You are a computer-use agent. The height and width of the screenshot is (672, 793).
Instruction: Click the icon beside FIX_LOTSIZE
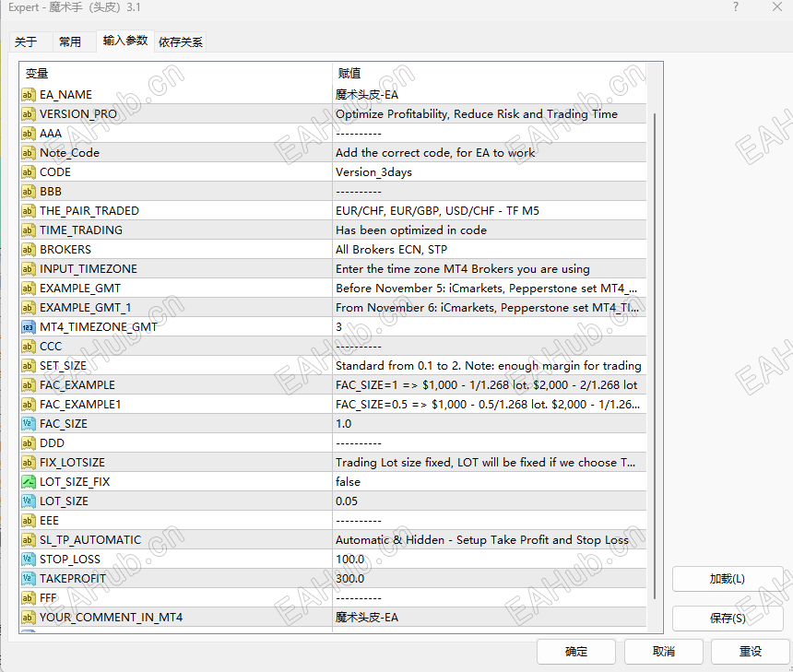coord(29,463)
